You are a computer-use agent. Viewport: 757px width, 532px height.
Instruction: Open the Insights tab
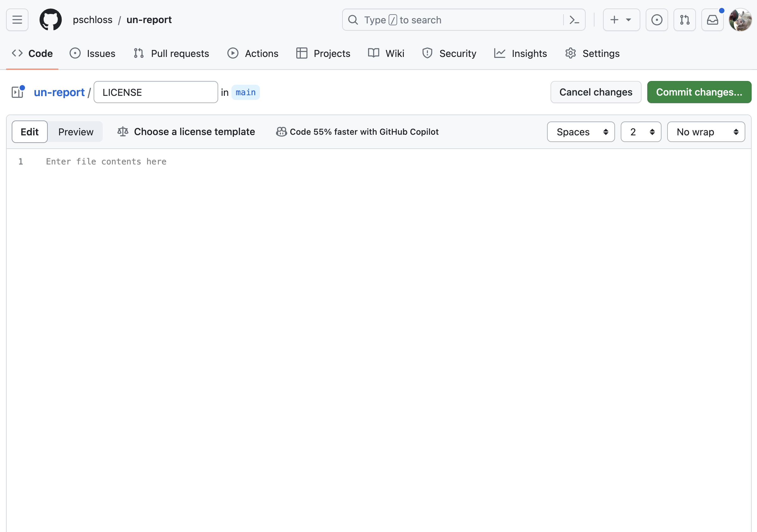pos(520,53)
